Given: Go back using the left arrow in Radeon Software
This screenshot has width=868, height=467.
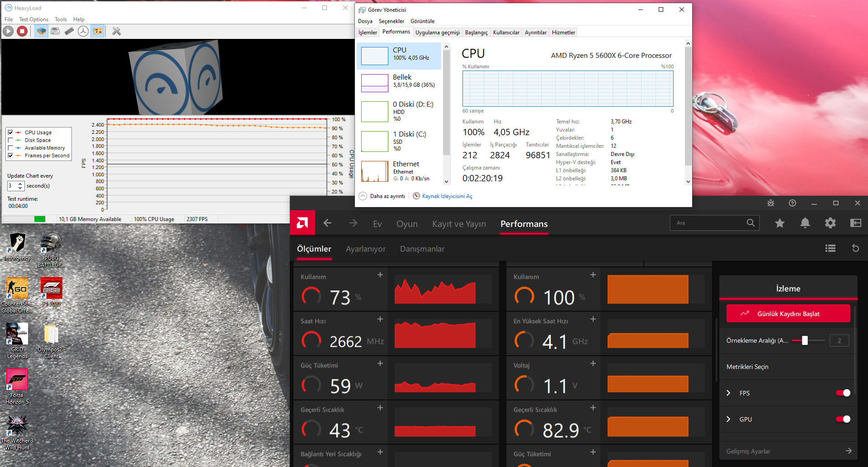Looking at the screenshot, I should coord(327,223).
